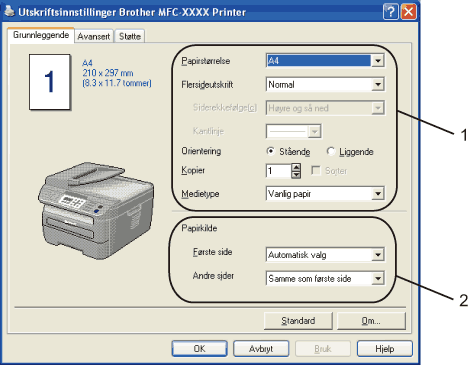Decrease Kopier count with down arrow
This screenshot has height=365, width=469.
tap(296, 175)
